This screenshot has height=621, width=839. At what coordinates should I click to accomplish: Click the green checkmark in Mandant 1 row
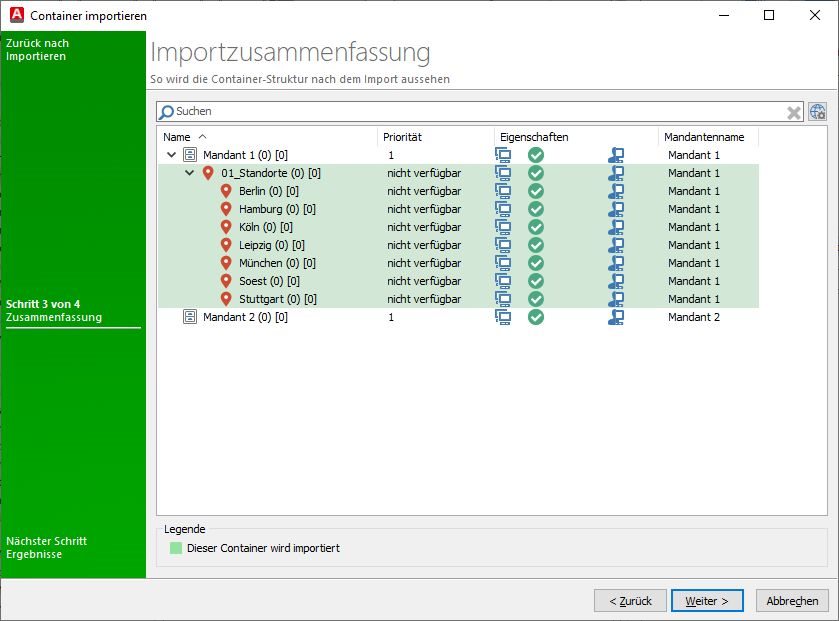pos(536,155)
